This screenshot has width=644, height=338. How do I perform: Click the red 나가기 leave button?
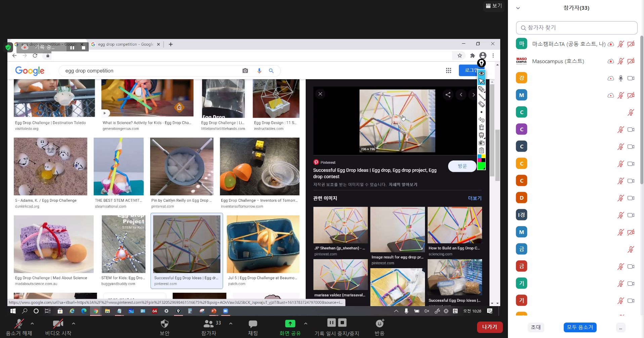489,327
